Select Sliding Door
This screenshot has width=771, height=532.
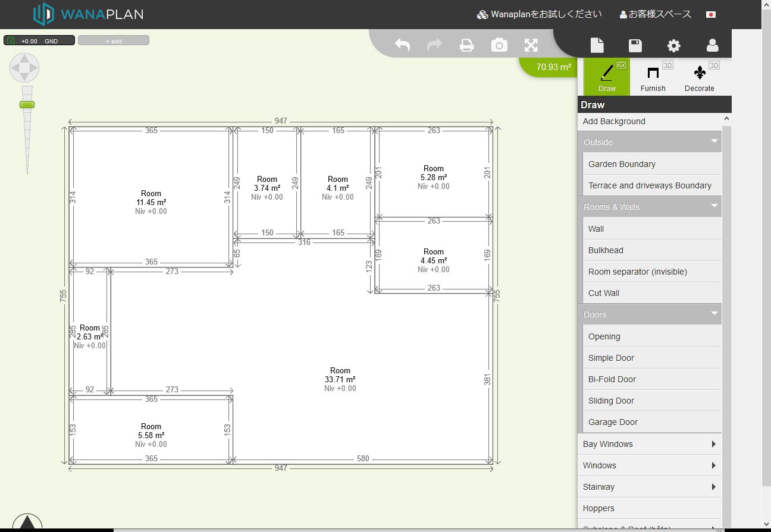(x=652, y=401)
